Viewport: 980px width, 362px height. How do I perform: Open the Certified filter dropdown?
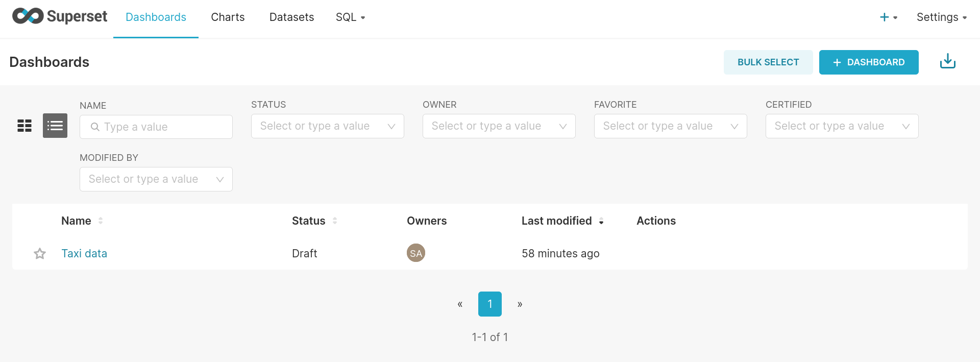point(842,126)
